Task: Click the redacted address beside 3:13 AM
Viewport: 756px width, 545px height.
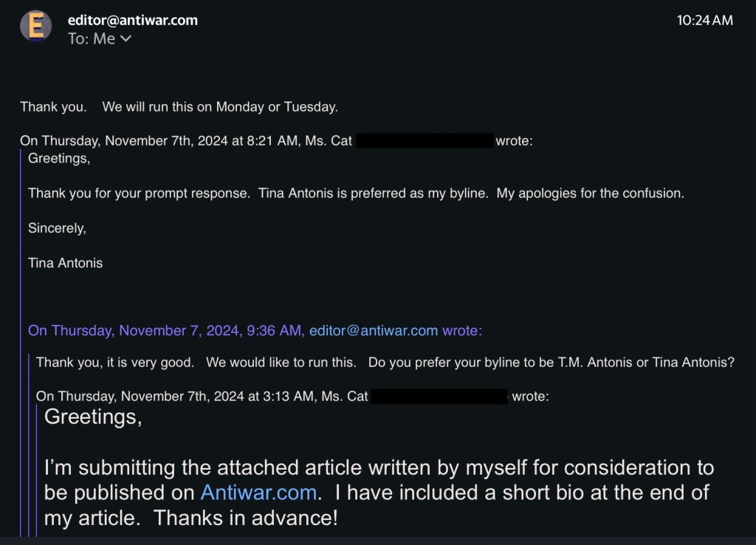Action: [x=439, y=397]
